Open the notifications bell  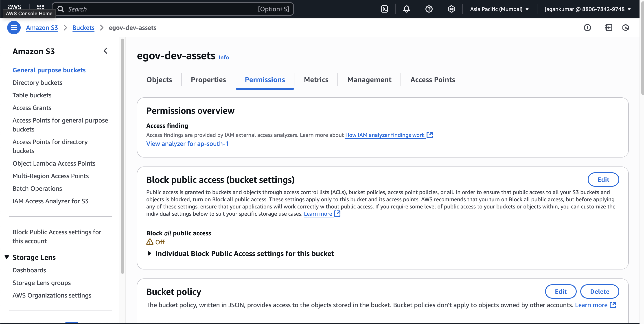(x=407, y=9)
